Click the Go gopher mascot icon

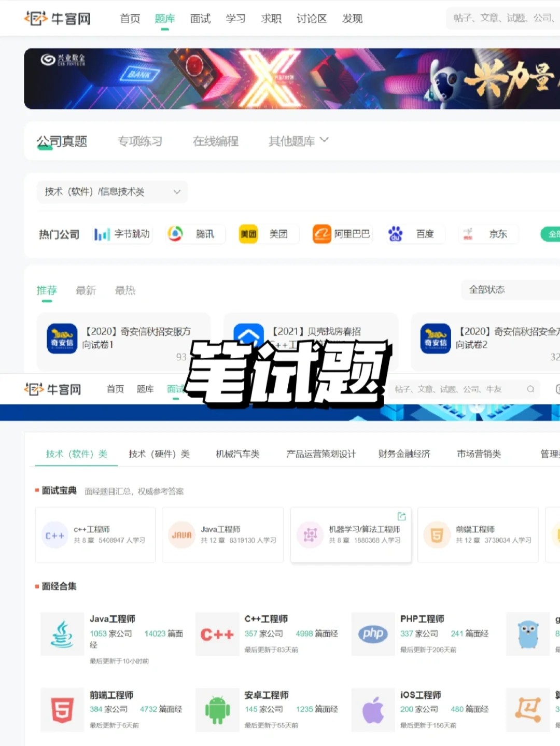[x=528, y=634]
